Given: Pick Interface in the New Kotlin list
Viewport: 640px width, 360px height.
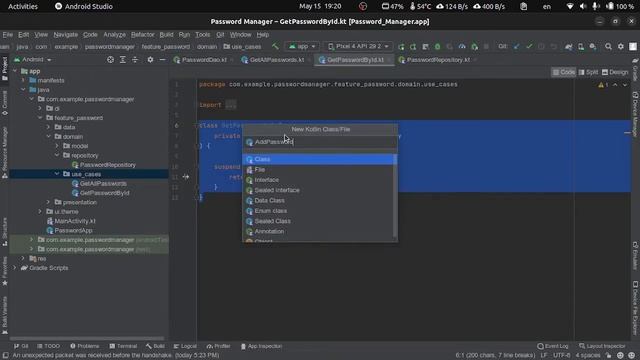Looking at the screenshot, I should pyautogui.click(x=319, y=180).
